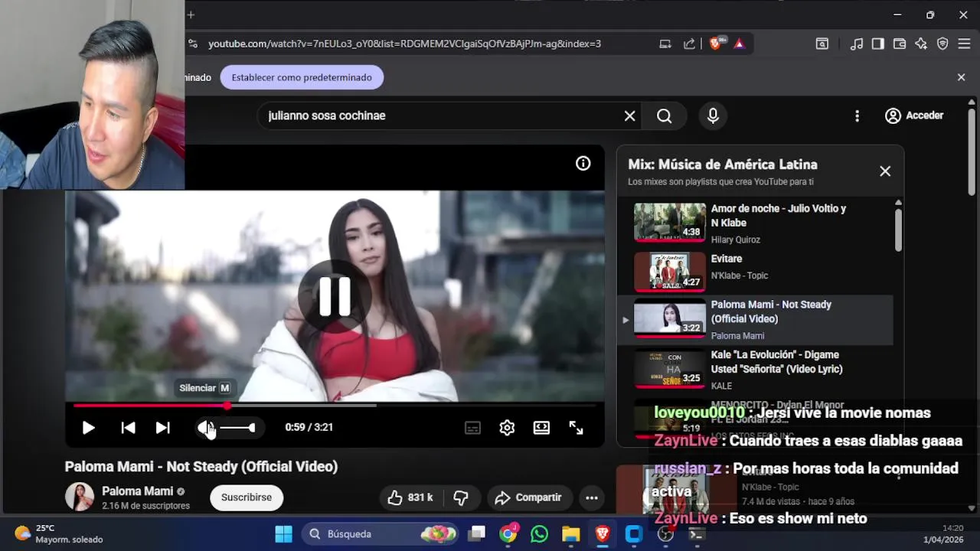The height and width of the screenshot is (551, 980).
Task: Skip to the previous video
Action: point(128,428)
